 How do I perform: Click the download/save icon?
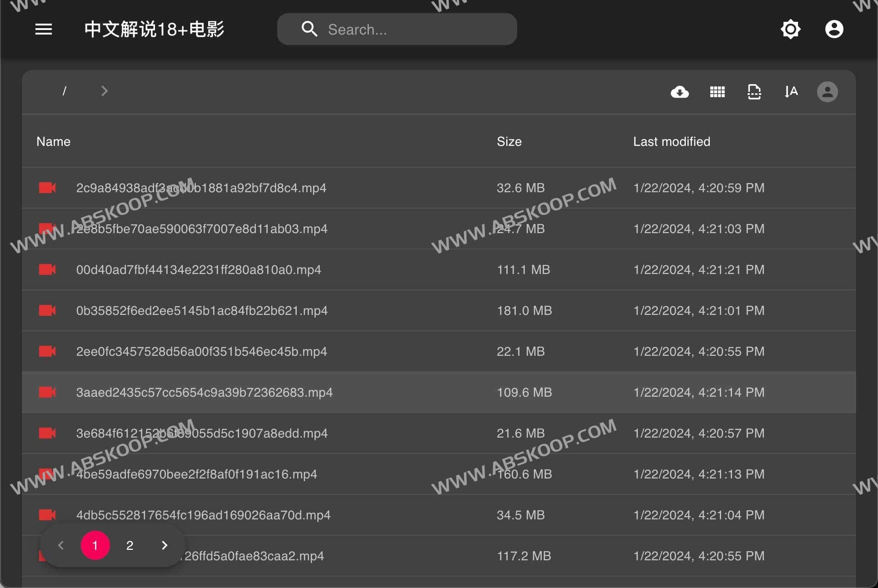680,91
